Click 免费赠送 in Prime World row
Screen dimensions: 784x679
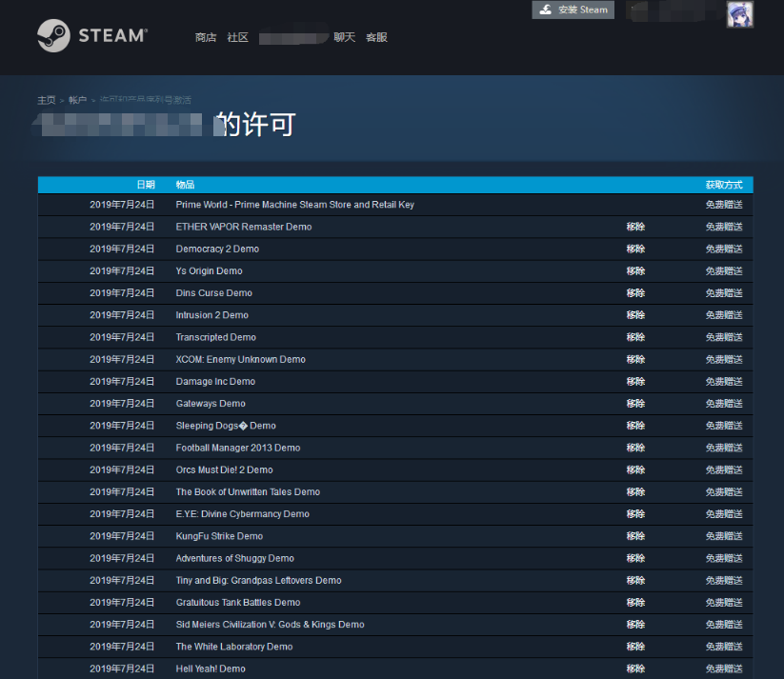point(724,205)
